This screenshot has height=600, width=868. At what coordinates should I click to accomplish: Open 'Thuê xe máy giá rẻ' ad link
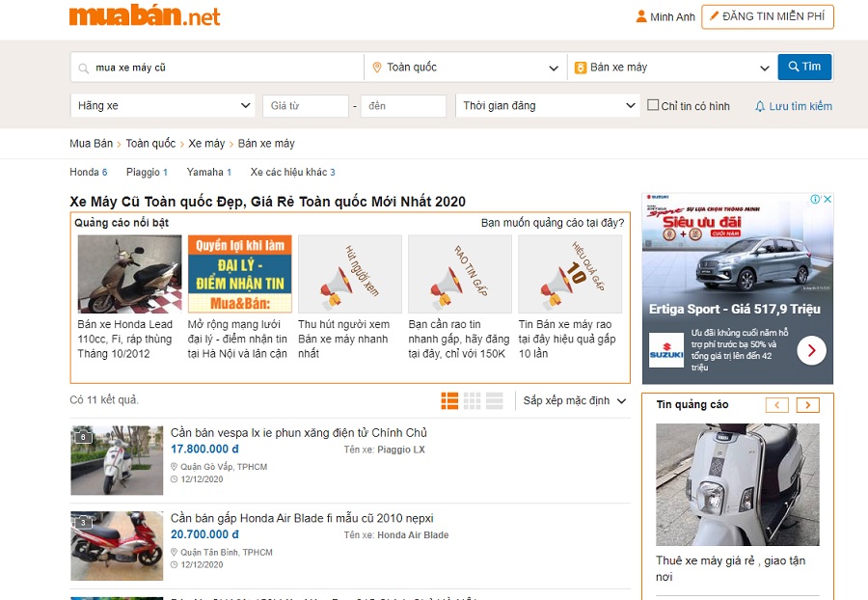[730, 568]
